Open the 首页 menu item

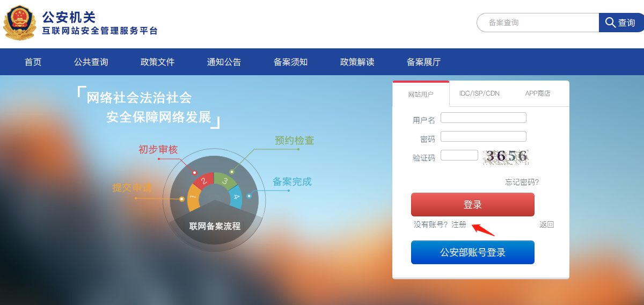[33, 62]
